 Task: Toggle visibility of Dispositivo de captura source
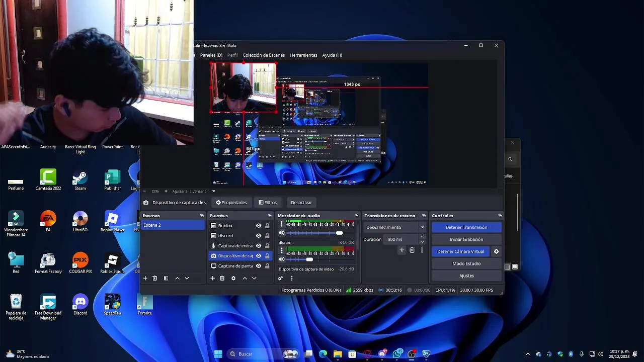259,256
